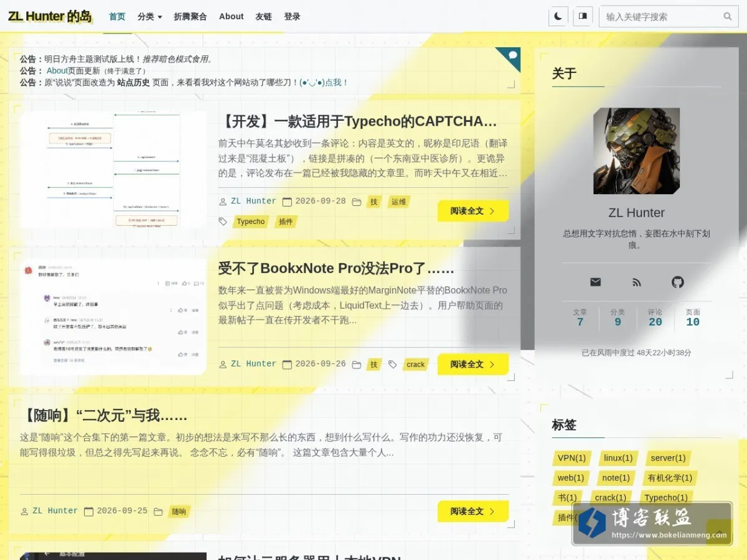The image size is (747, 560).
Task: Open 折腾聚合 navigation item
Action: click(x=190, y=17)
